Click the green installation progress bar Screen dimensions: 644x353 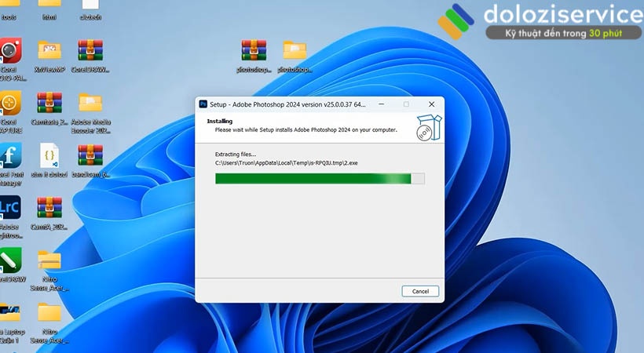click(x=320, y=179)
